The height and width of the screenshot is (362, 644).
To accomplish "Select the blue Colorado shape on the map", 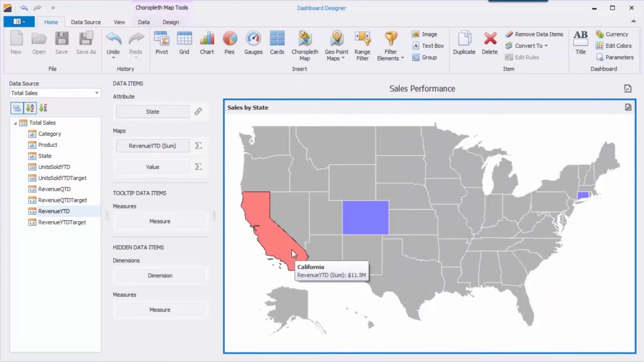I will (366, 218).
